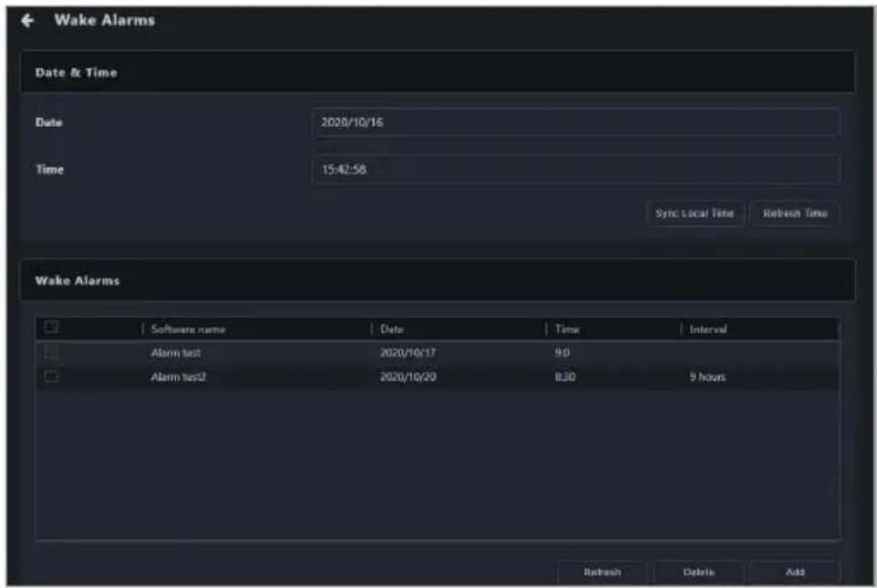This screenshot has width=877, height=588.
Task: Sort by the Software name column header
Action: [188, 329]
